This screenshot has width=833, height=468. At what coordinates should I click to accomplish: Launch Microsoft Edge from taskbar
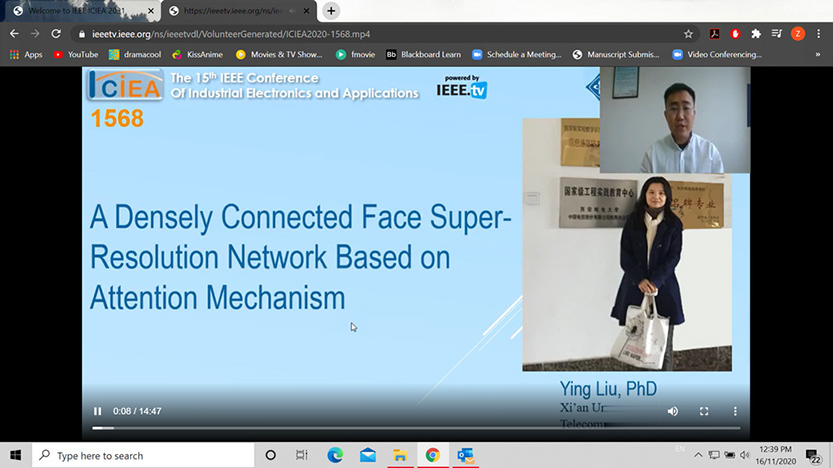(x=335, y=455)
